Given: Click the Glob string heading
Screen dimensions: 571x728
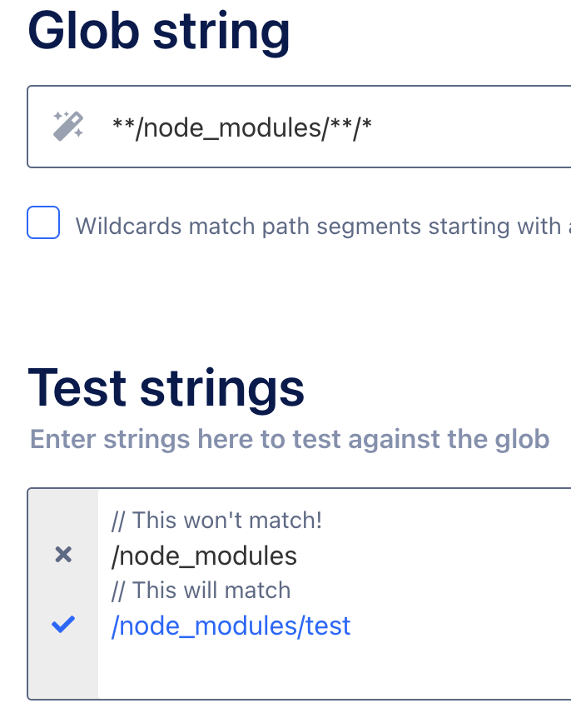Looking at the screenshot, I should pyautogui.click(x=159, y=32).
